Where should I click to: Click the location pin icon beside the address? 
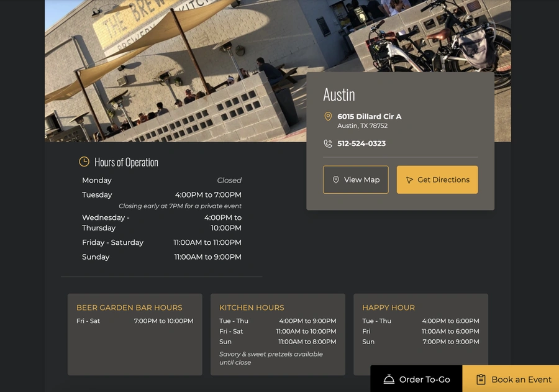[328, 117]
